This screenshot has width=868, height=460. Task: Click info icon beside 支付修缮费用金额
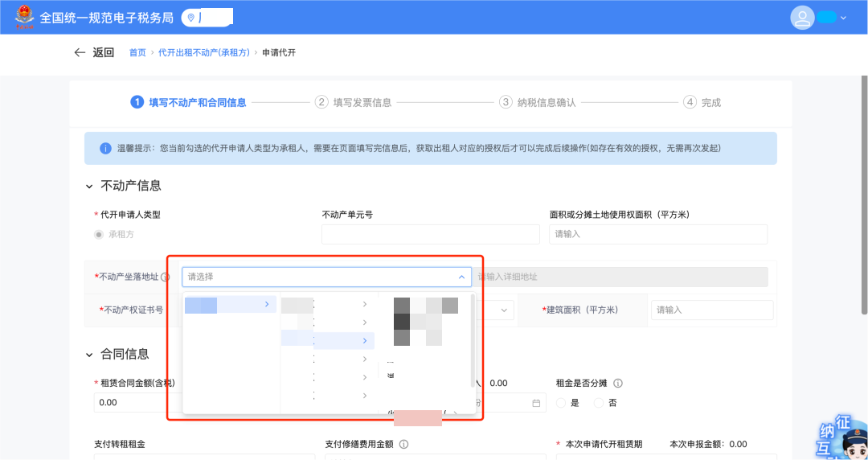[403, 444]
